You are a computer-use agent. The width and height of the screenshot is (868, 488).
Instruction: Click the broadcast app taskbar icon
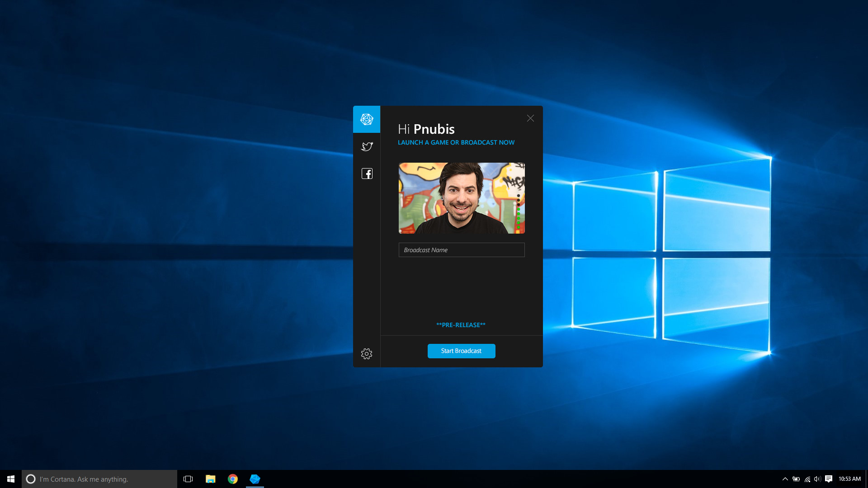[255, 479]
